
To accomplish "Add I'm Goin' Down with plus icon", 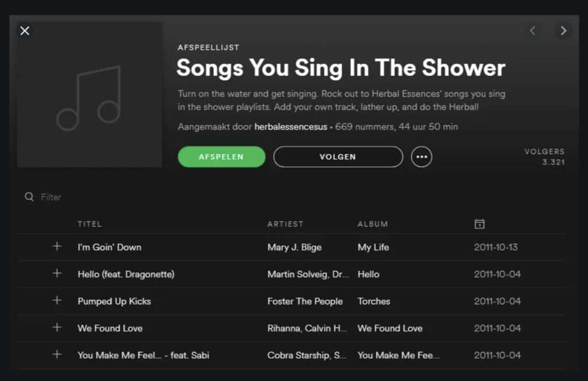I will 57,247.
